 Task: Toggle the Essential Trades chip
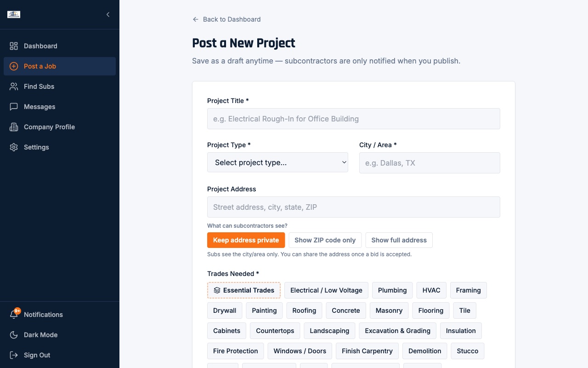[x=244, y=290]
